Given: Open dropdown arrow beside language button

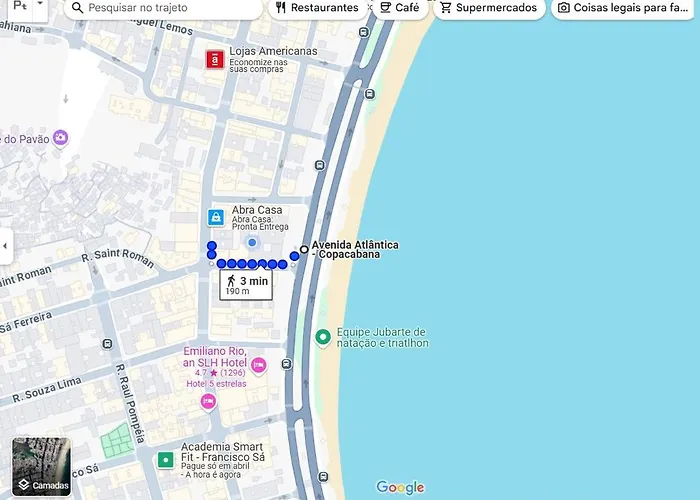Looking at the screenshot, I should [40, 6].
